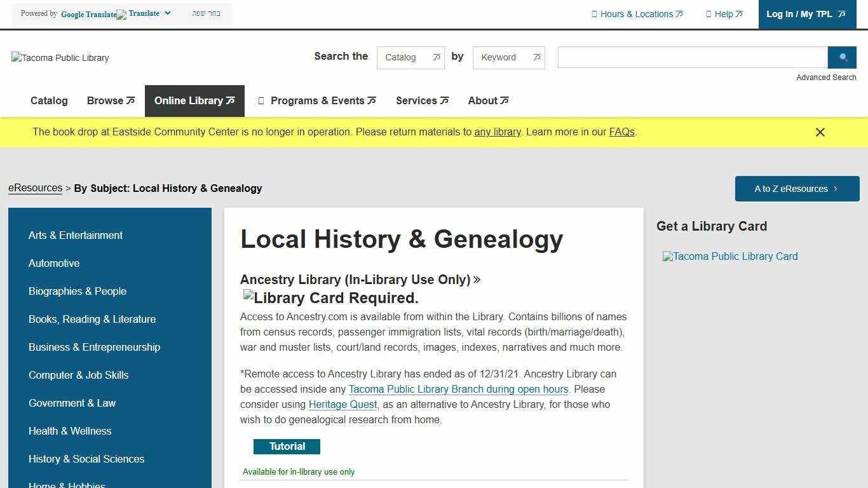Image resolution: width=868 pixels, height=488 pixels.
Task: Click the calendar icon next to Programs & Events
Action: pos(261,100)
